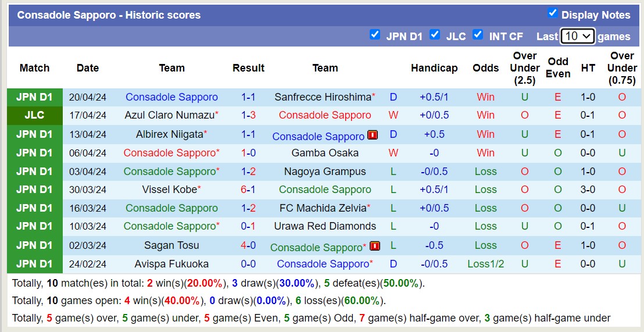Viewport: 644px width, 332px height.
Task: Uncheck the JPN D1 league filter
Action: [x=375, y=35]
